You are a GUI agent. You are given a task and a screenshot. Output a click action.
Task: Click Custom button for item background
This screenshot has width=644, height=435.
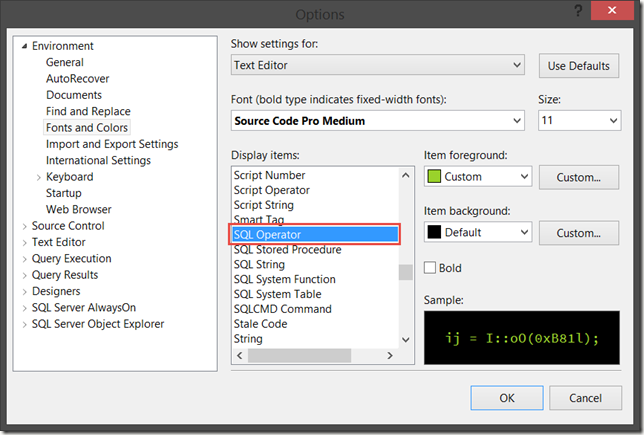579,233
